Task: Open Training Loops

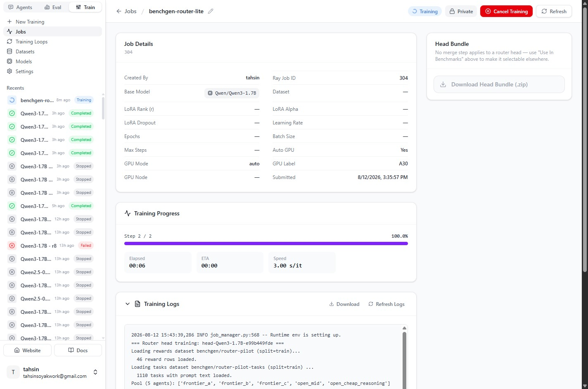Action: pos(53,41)
